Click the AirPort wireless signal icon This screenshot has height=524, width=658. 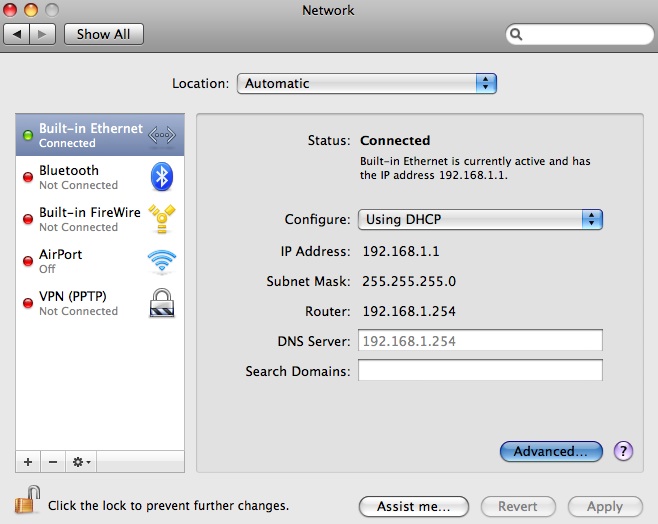(x=161, y=261)
